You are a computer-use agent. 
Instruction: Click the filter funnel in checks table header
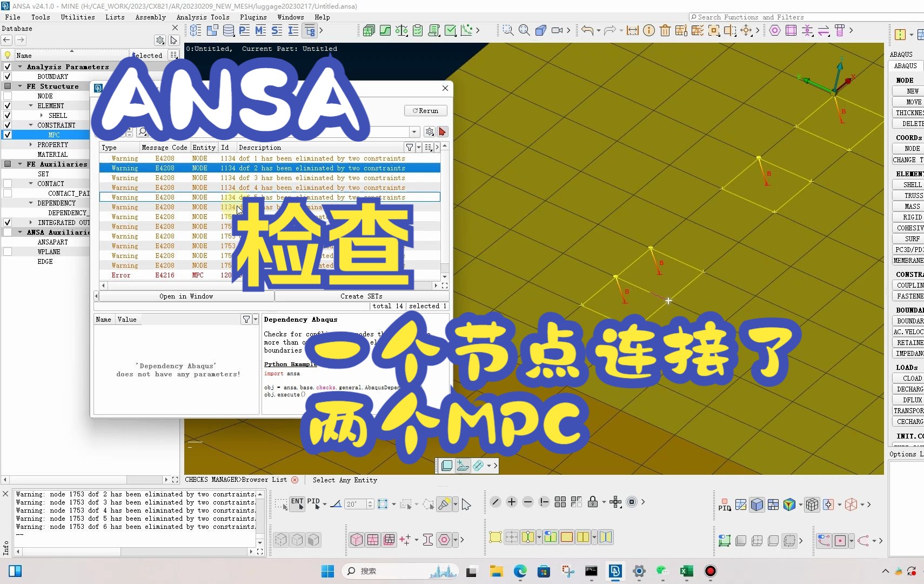coord(410,147)
